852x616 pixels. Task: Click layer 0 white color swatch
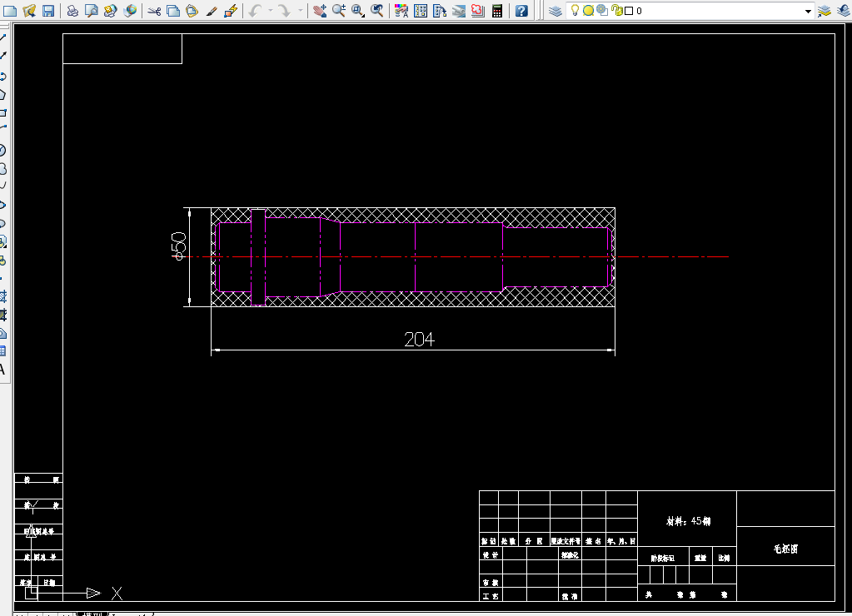click(630, 11)
